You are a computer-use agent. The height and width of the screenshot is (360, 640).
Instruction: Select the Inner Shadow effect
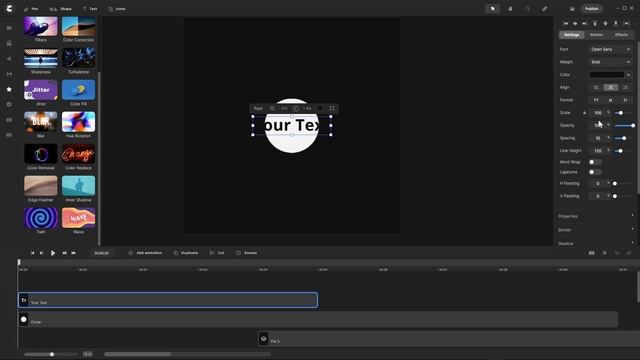[x=78, y=186]
